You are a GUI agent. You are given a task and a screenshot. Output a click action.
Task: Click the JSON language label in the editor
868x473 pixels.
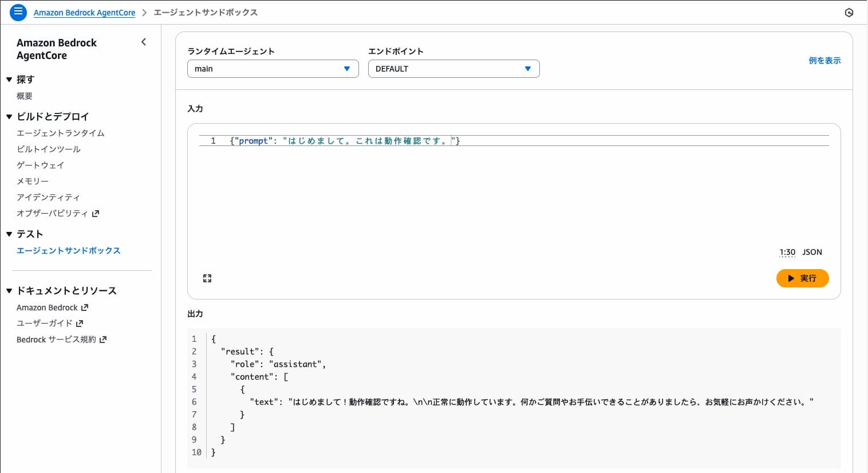812,252
